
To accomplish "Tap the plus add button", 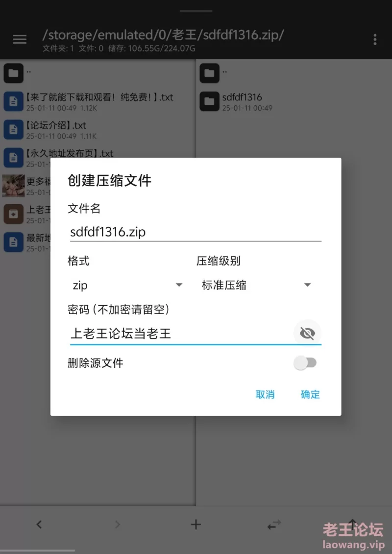I will click(x=196, y=524).
